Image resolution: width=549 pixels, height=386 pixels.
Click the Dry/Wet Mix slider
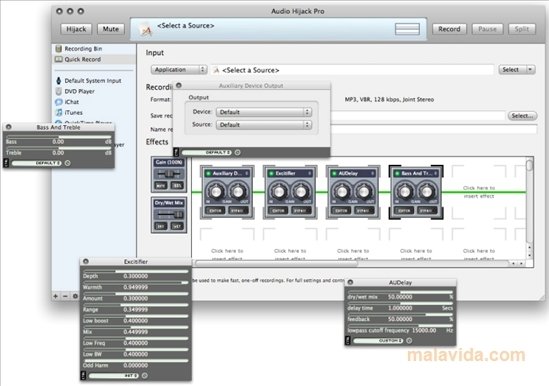coord(169,214)
